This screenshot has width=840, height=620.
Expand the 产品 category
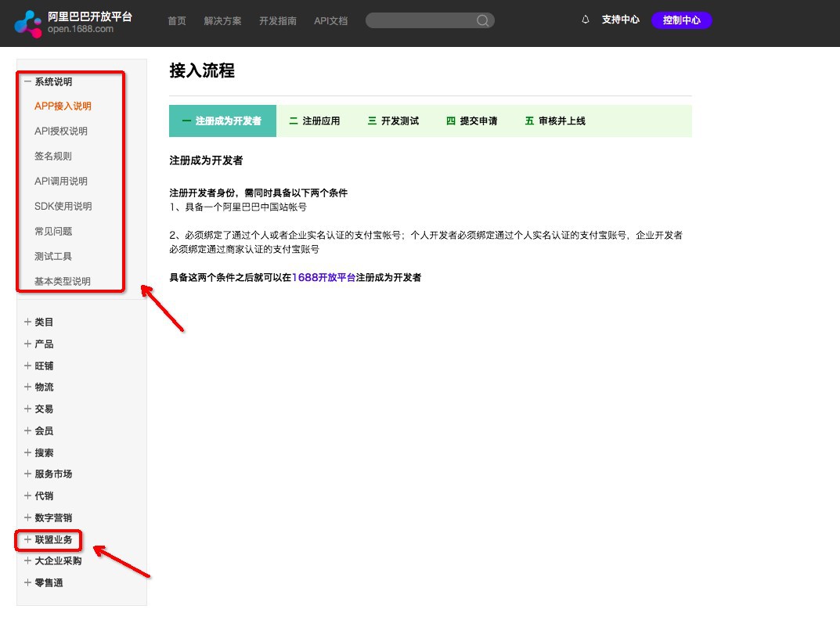[38, 344]
